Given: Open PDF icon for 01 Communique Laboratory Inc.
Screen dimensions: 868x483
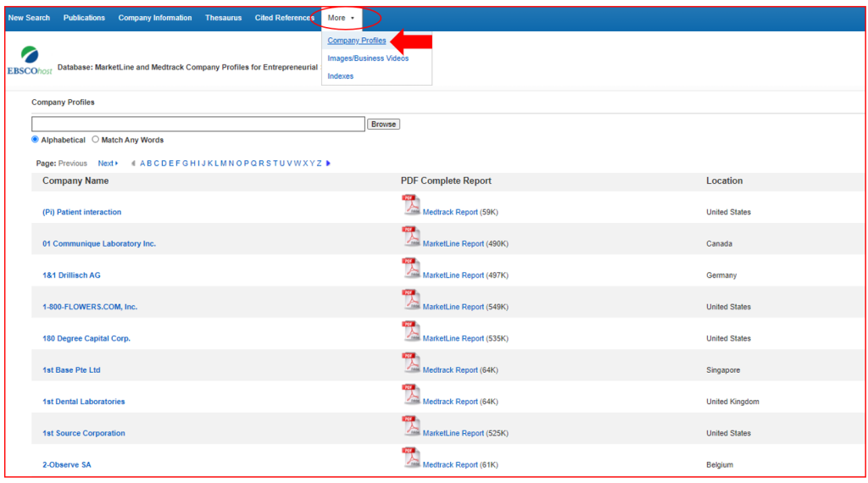Looking at the screenshot, I should pos(411,236).
